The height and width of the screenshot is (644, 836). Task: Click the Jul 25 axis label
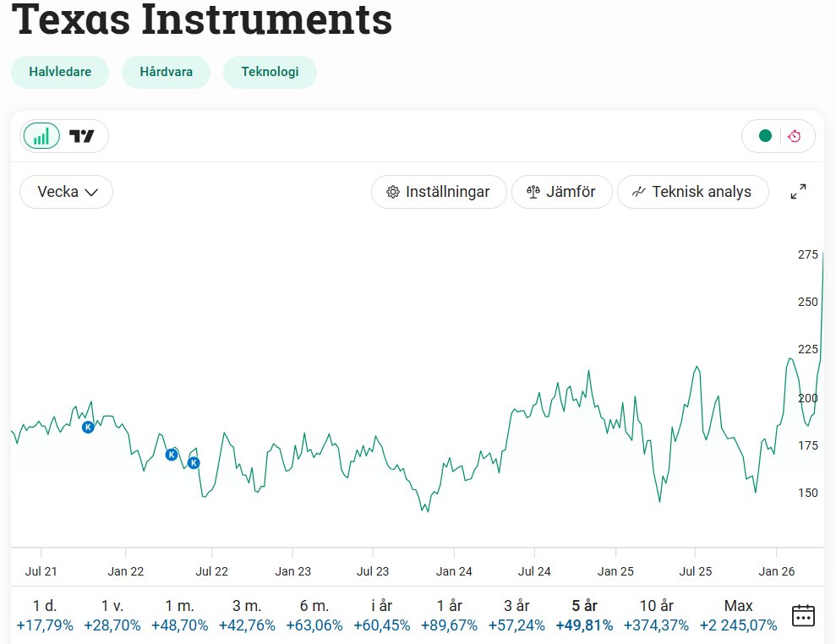(x=695, y=571)
